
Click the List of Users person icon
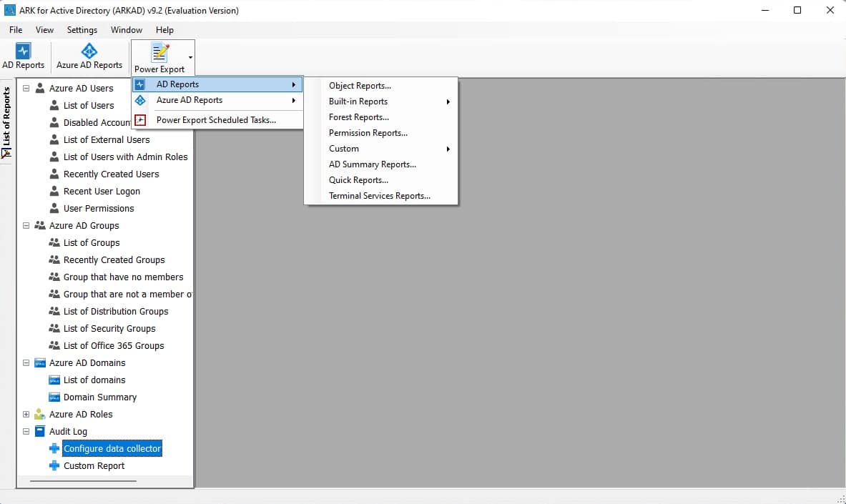pos(54,105)
